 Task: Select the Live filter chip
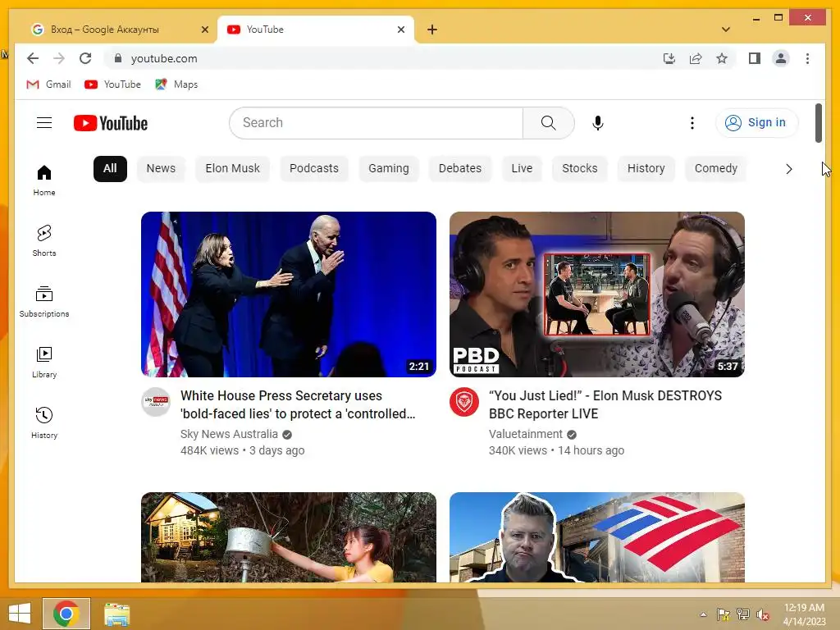coord(522,168)
